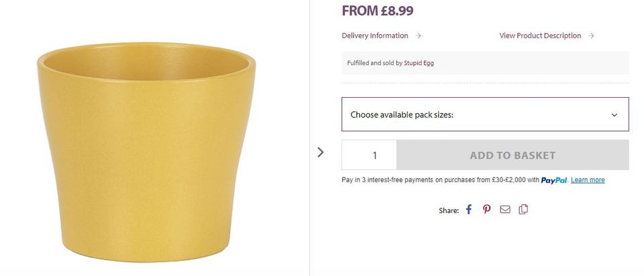Share the product on Pinterest

coord(487,210)
